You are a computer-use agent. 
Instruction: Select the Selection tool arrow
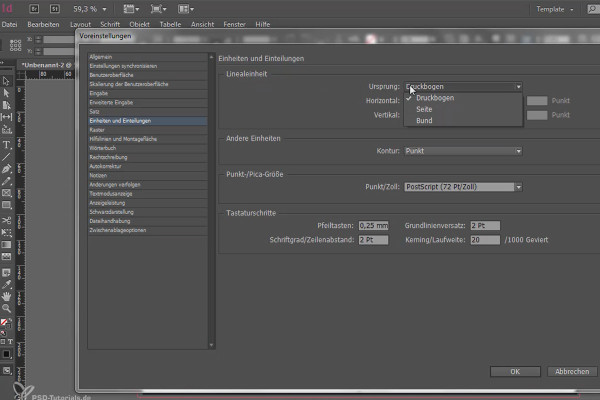6,81
